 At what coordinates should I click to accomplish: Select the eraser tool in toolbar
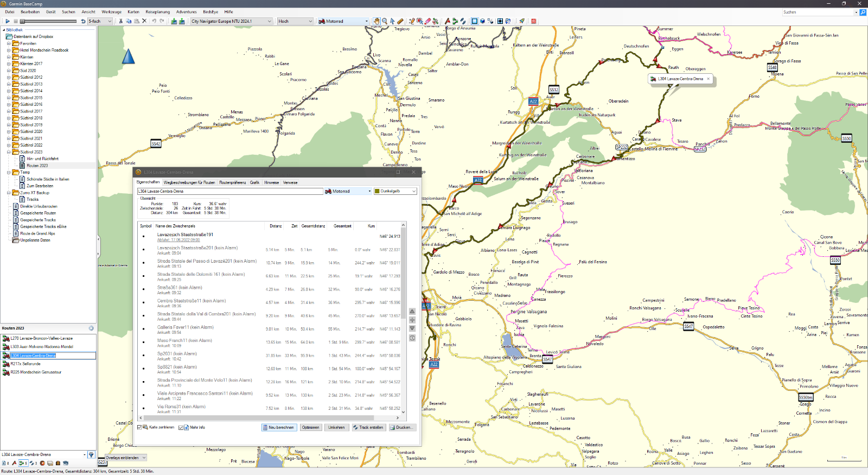tap(427, 21)
